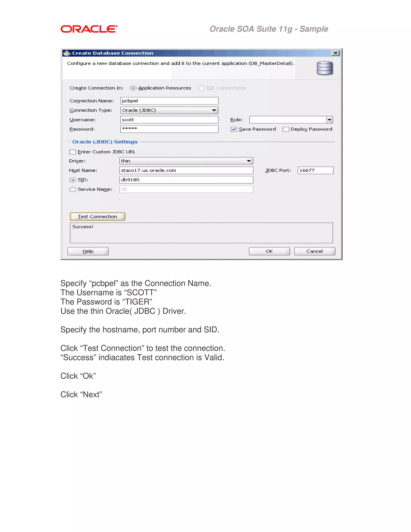Click the Oracle SOA Suite 11g - Sample heading
The width and height of the screenshot is (411, 532).
pos(269,29)
